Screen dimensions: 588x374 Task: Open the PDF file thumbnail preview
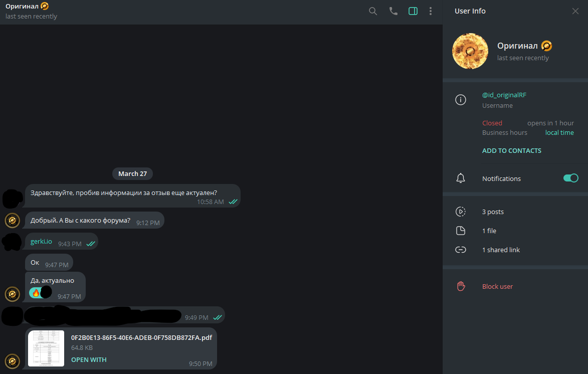46,348
